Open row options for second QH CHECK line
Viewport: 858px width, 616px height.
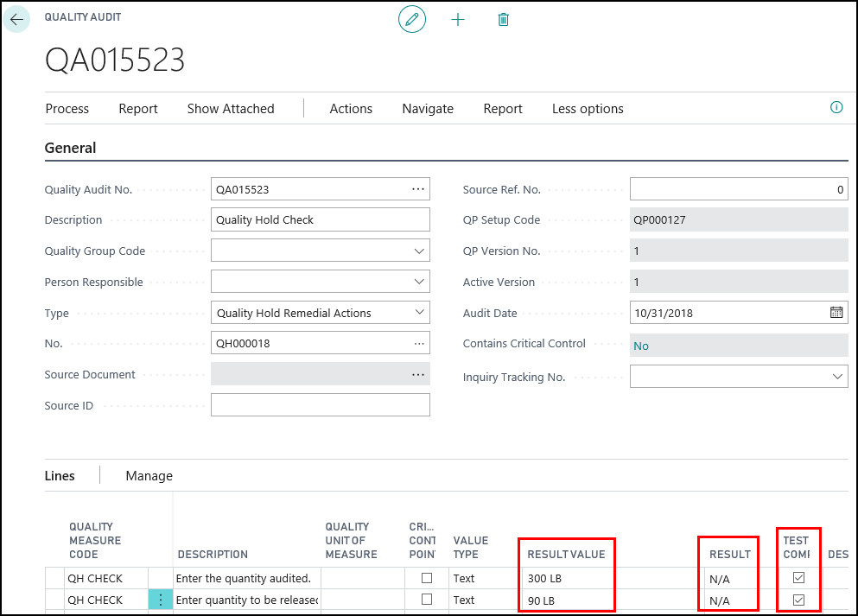[x=161, y=600]
